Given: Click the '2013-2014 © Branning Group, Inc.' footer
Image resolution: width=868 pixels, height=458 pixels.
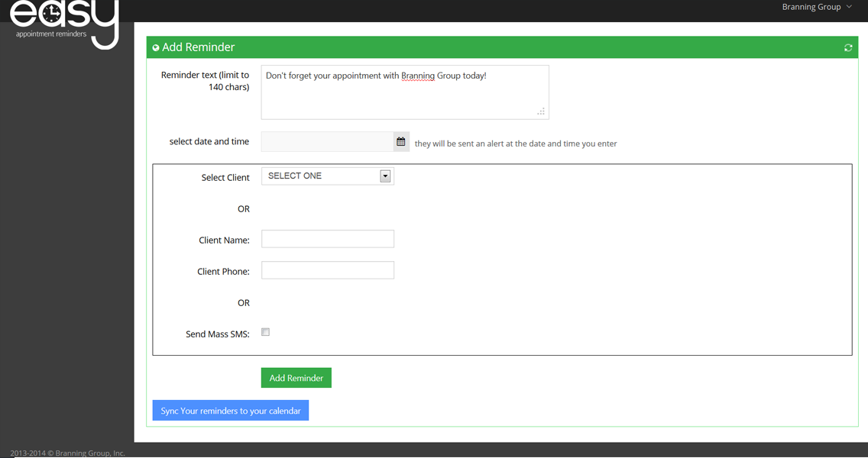Looking at the screenshot, I should [67, 453].
